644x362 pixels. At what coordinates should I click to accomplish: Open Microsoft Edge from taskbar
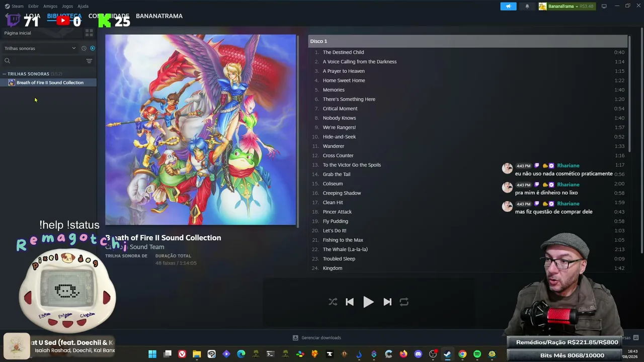click(241, 354)
